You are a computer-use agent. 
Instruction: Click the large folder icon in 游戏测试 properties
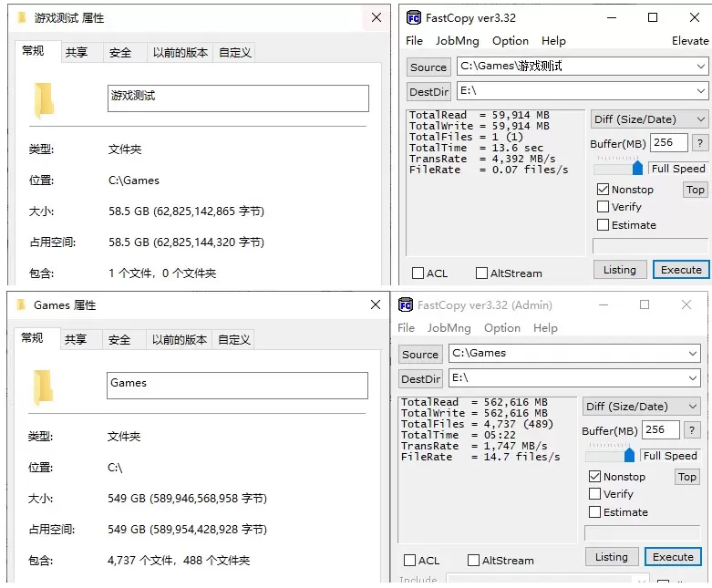pos(43,100)
